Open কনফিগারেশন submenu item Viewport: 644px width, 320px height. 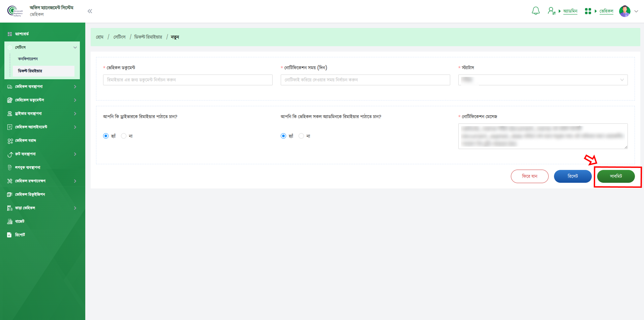(28, 59)
